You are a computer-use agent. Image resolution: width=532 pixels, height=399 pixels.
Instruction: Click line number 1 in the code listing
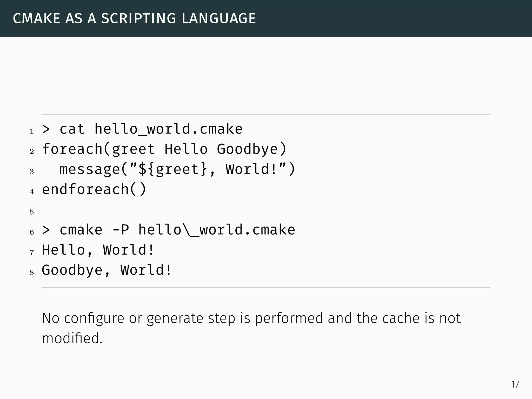[x=32, y=131]
